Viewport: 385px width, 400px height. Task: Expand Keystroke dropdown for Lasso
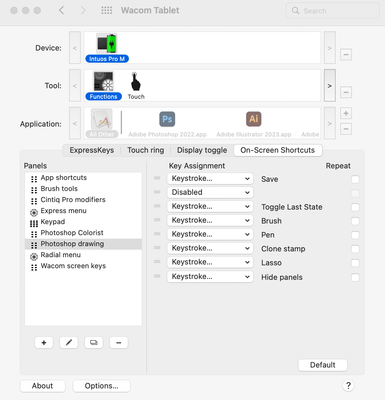coord(210,262)
